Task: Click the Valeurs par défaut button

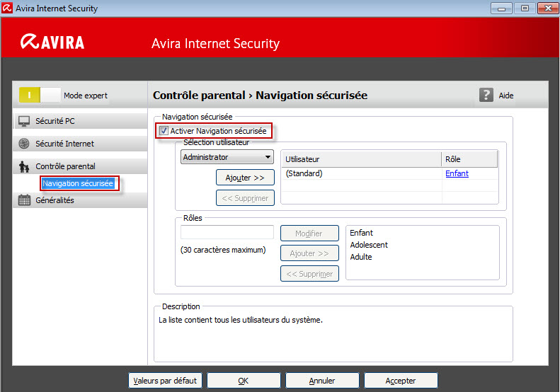Action: point(165,381)
